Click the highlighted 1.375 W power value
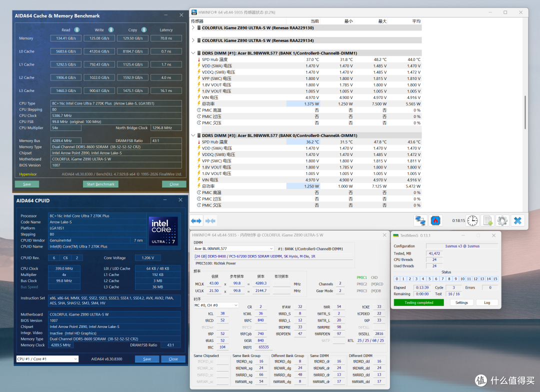This screenshot has width=540, height=392. [x=303, y=103]
